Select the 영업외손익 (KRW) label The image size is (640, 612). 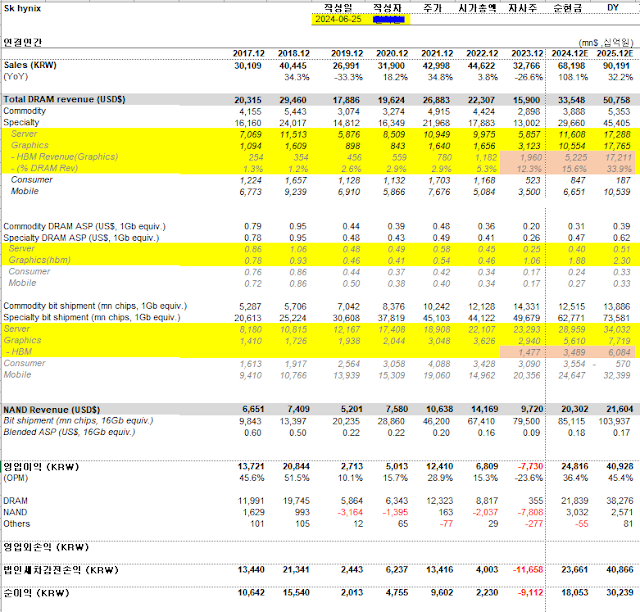click(x=46, y=547)
